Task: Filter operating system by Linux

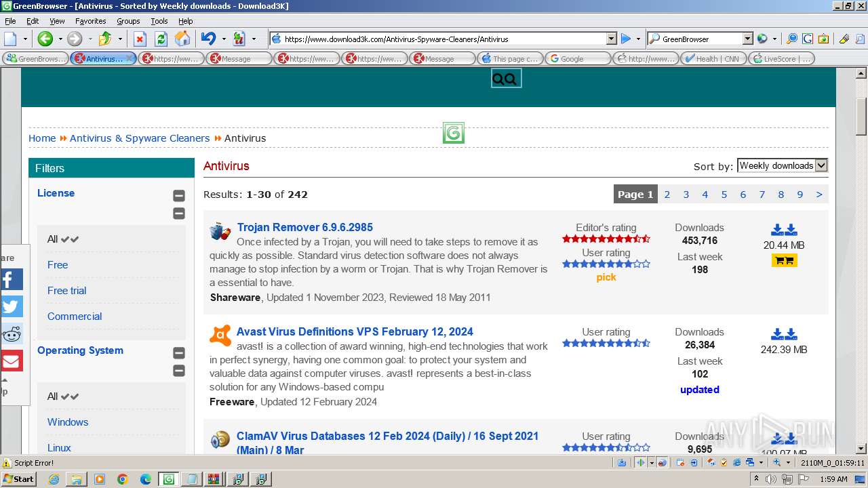Action: (x=59, y=448)
